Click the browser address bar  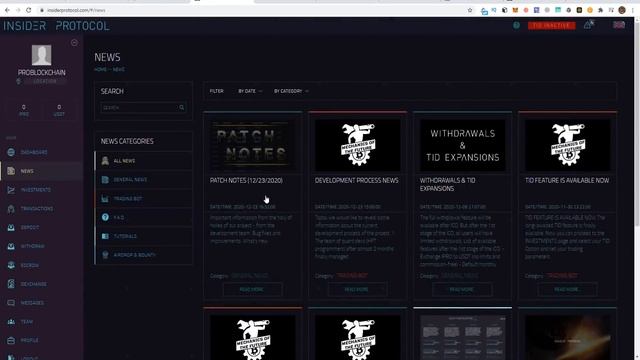coord(253,10)
